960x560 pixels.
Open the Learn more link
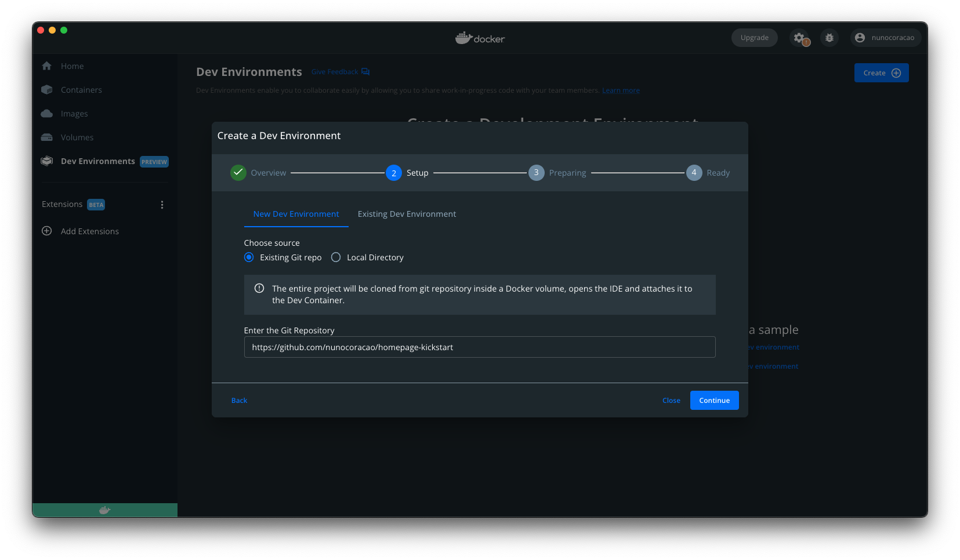click(x=621, y=90)
